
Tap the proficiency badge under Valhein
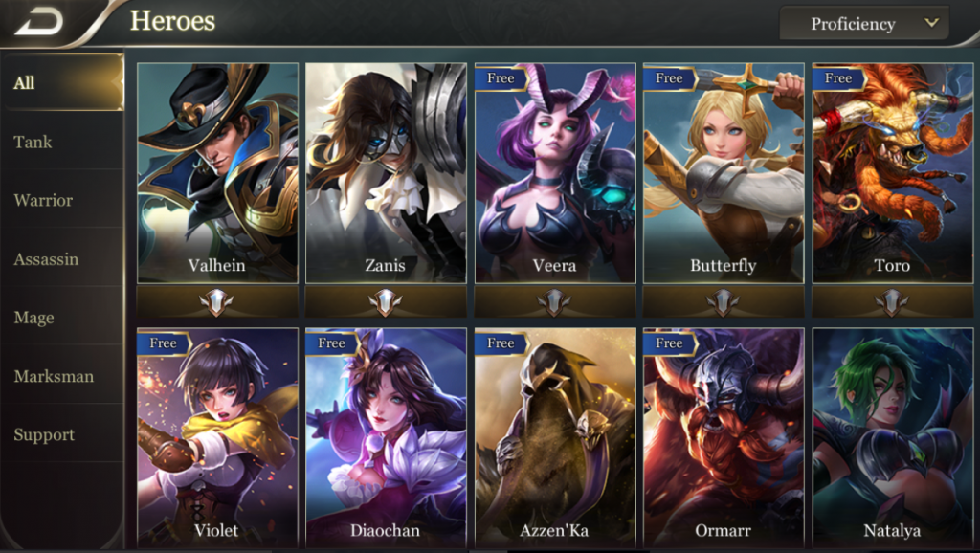(x=217, y=302)
